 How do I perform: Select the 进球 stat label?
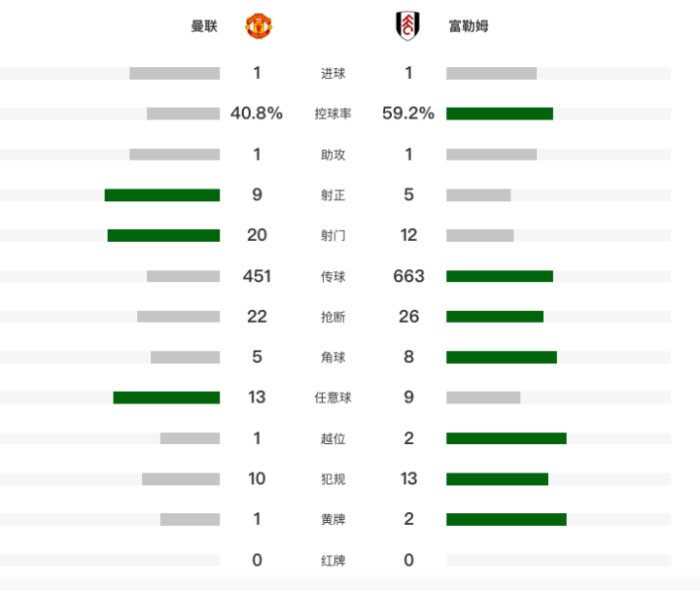[333, 73]
